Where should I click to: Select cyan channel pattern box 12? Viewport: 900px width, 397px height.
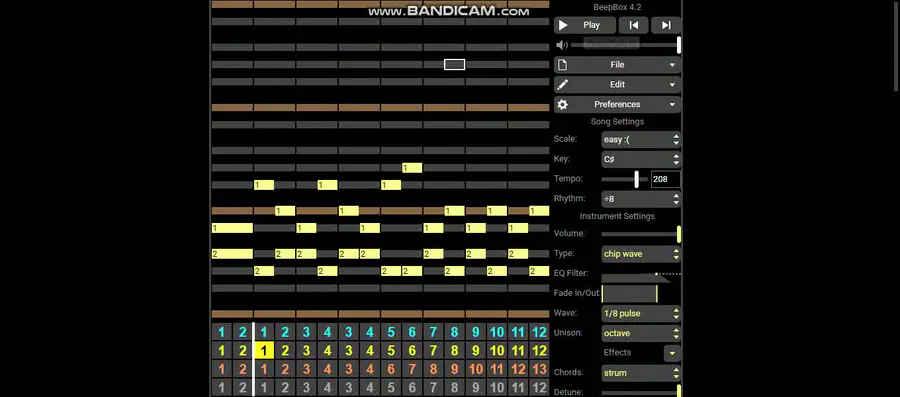[x=539, y=332]
